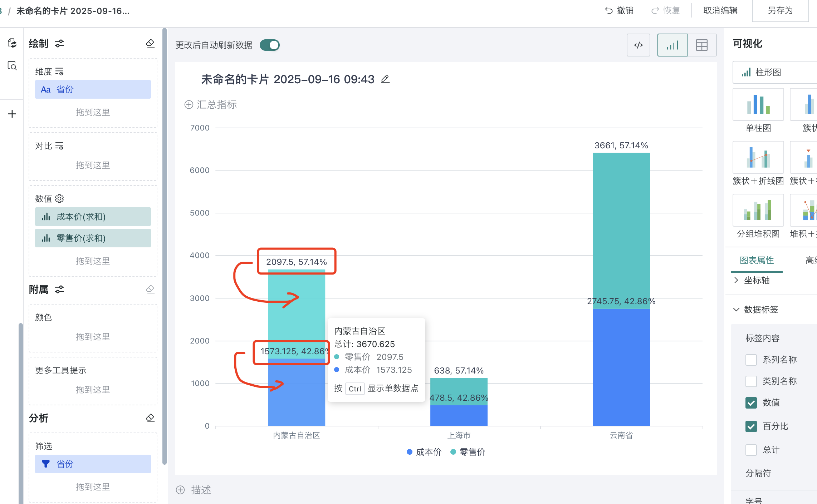Click the 内蒙古自治区 axis label
This screenshot has width=817, height=504.
point(297,435)
